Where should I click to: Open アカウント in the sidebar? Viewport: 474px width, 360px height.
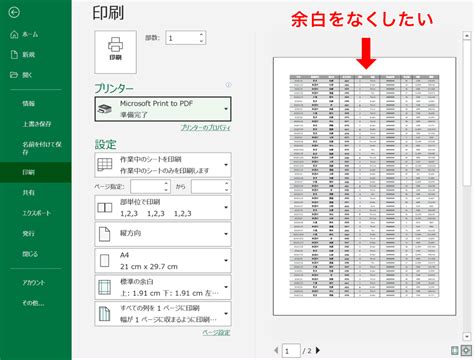click(33, 283)
